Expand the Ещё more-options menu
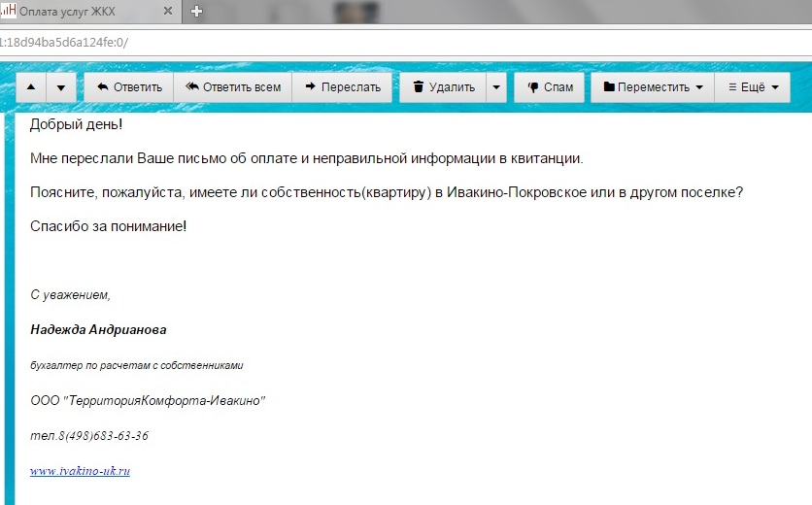The height and width of the screenshot is (505, 812). click(x=753, y=87)
